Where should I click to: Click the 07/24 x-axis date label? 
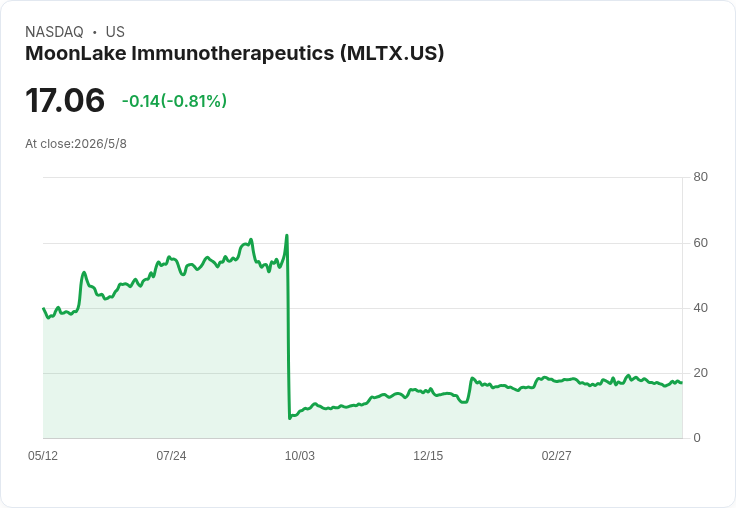point(171,456)
